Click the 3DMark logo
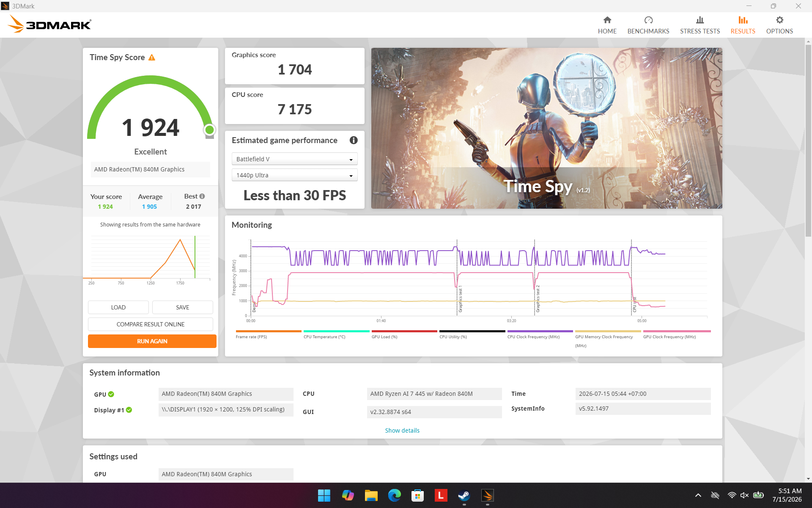The height and width of the screenshot is (508, 812). pyautogui.click(x=49, y=25)
